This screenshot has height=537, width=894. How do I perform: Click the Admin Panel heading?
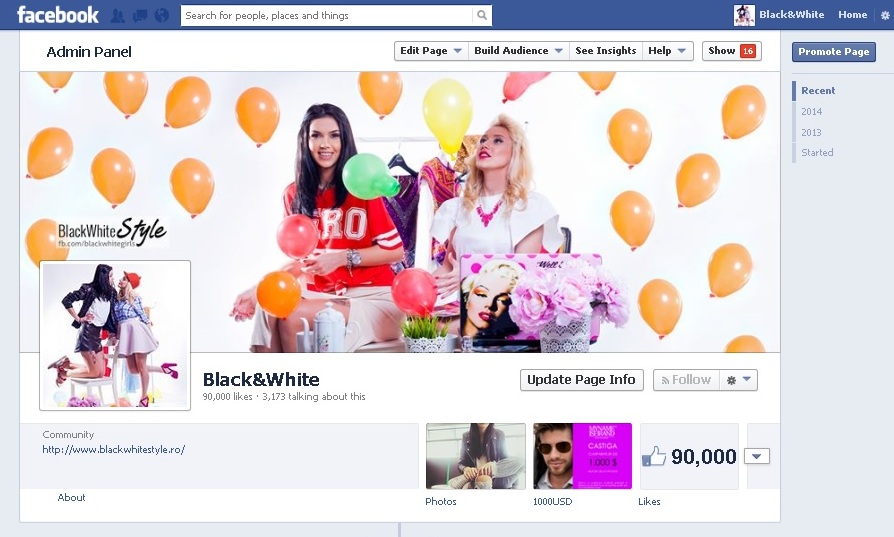[x=89, y=52]
